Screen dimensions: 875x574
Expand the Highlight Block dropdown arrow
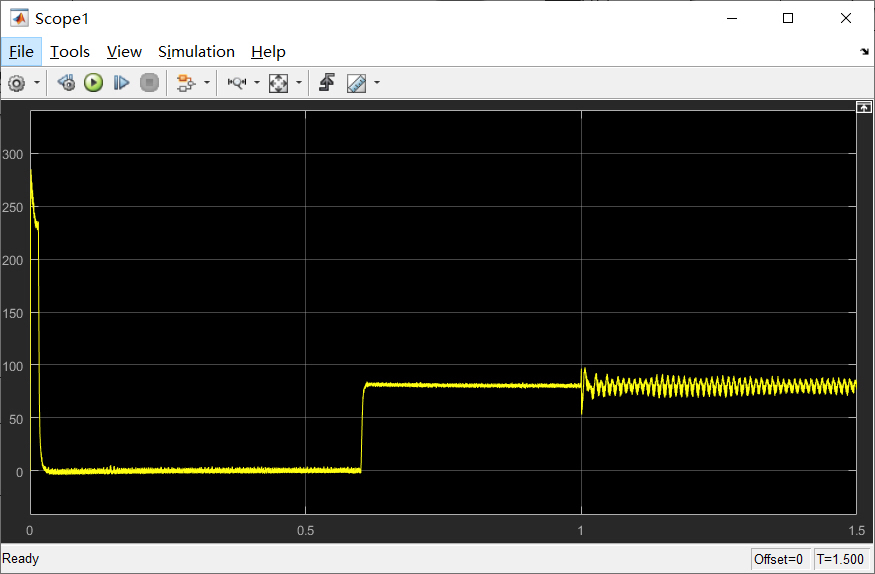coord(207,83)
